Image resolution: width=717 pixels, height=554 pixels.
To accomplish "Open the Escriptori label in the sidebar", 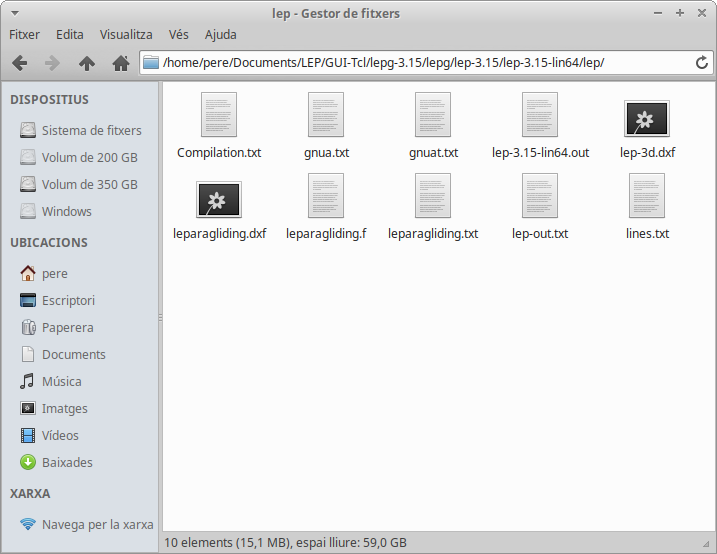I will coord(68,300).
